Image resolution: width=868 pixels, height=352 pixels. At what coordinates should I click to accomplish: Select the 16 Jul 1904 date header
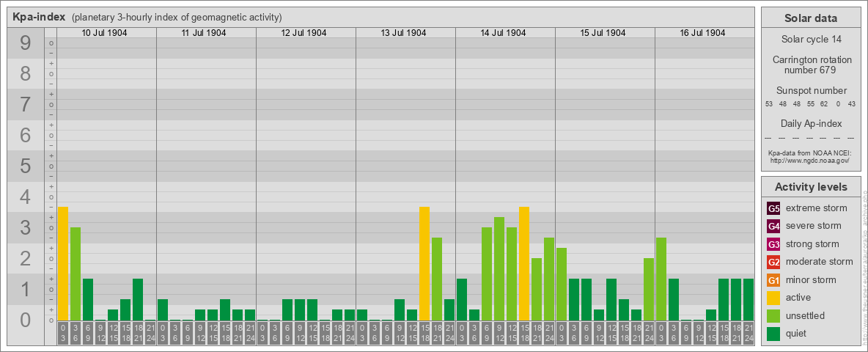(x=702, y=33)
